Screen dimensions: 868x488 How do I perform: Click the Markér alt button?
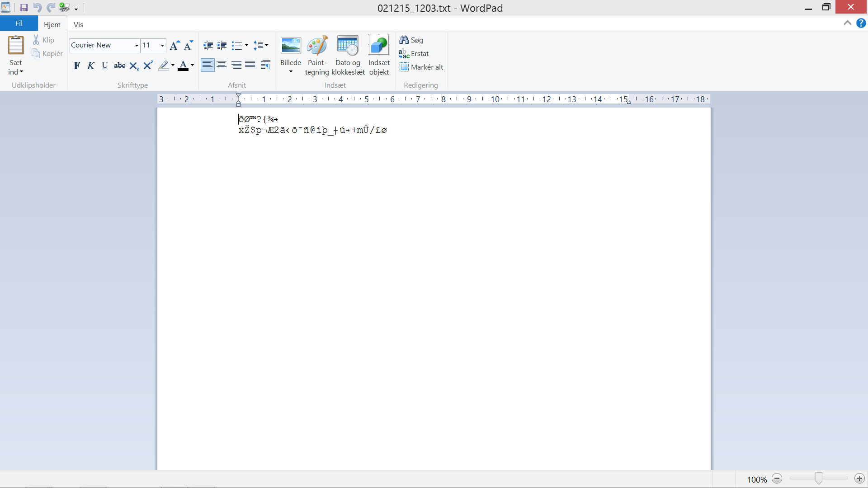coord(421,67)
